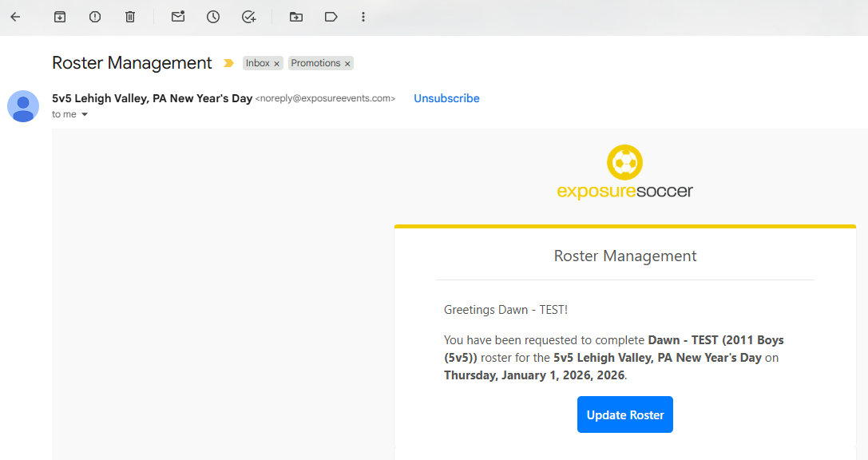
Task: Open the Labels tag icon
Action: pos(331,17)
